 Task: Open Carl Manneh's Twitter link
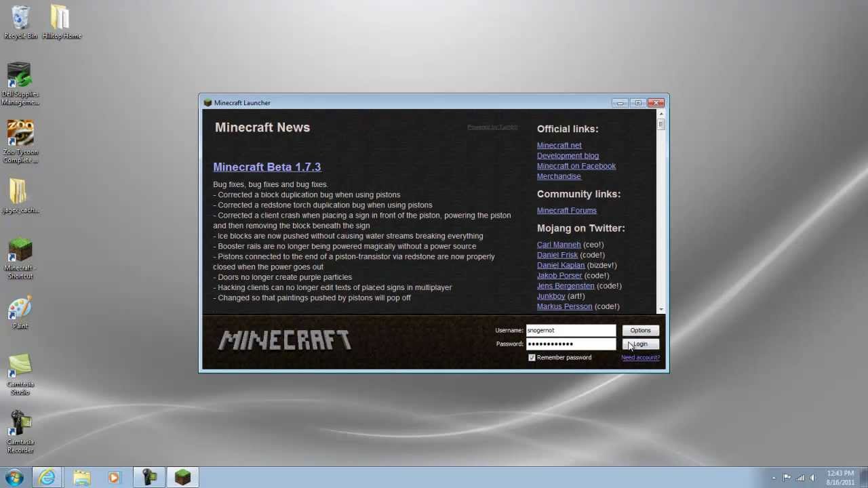pyautogui.click(x=559, y=245)
